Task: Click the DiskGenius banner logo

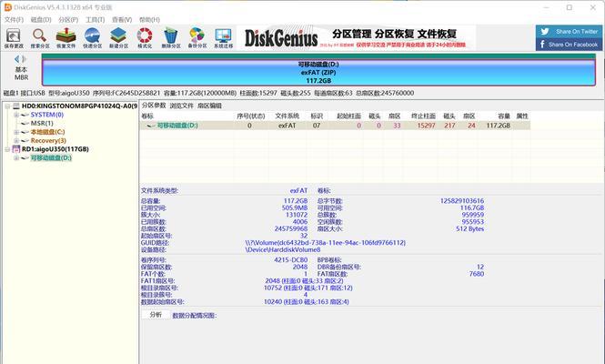Action: pyautogui.click(x=281, y=38)
